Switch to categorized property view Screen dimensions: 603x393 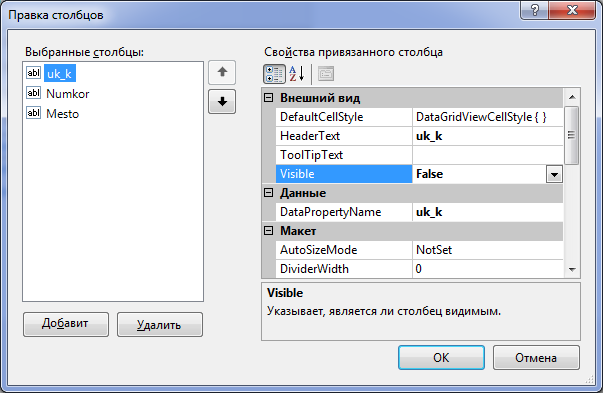tap(274, 74)
